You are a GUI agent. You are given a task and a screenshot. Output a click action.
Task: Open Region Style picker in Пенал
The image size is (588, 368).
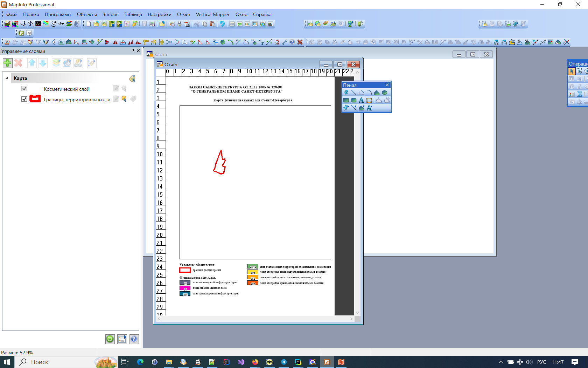click(361, 108)
